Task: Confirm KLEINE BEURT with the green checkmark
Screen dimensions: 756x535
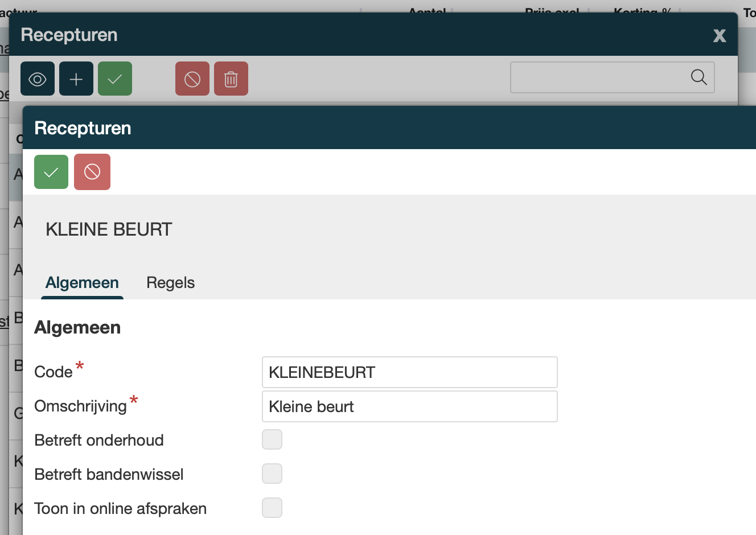Action: [51, 172]
